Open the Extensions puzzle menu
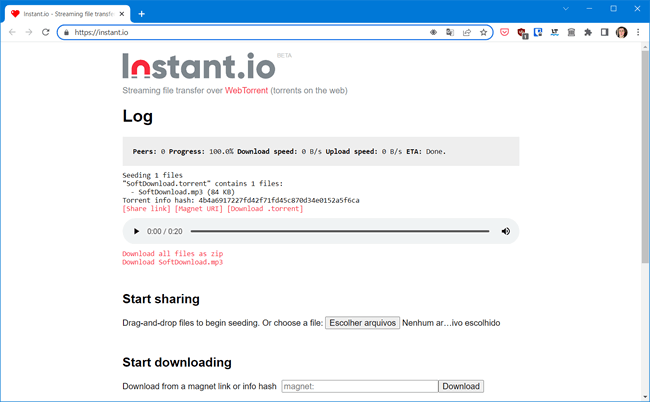The width and height of the screenshot is (650, 402). click(x=588, y=32)
